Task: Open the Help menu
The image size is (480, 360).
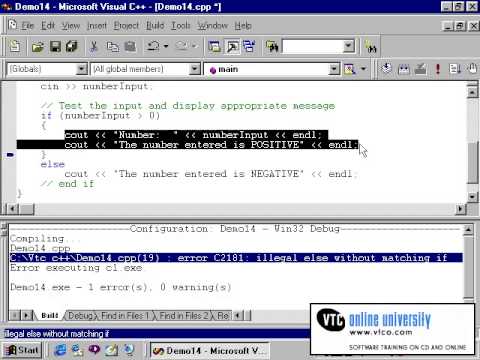Action: [x=243, y=26]
